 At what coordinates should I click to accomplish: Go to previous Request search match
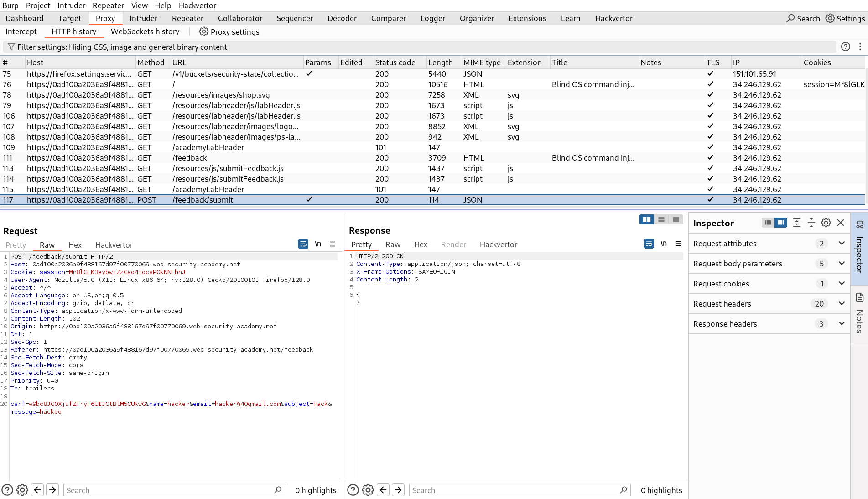(x=37, y=490)
